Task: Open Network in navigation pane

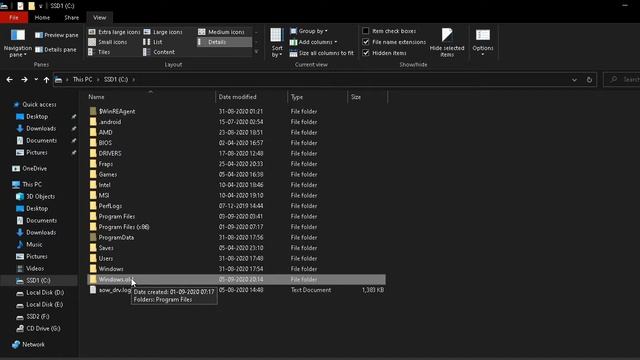Action: (28, 344)
